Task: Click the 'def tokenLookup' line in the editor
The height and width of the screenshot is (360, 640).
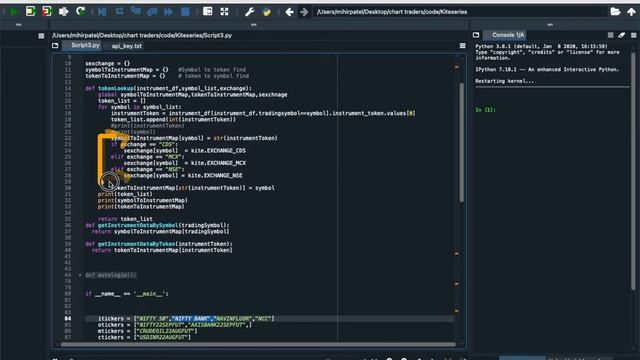Action: (168, 88)
